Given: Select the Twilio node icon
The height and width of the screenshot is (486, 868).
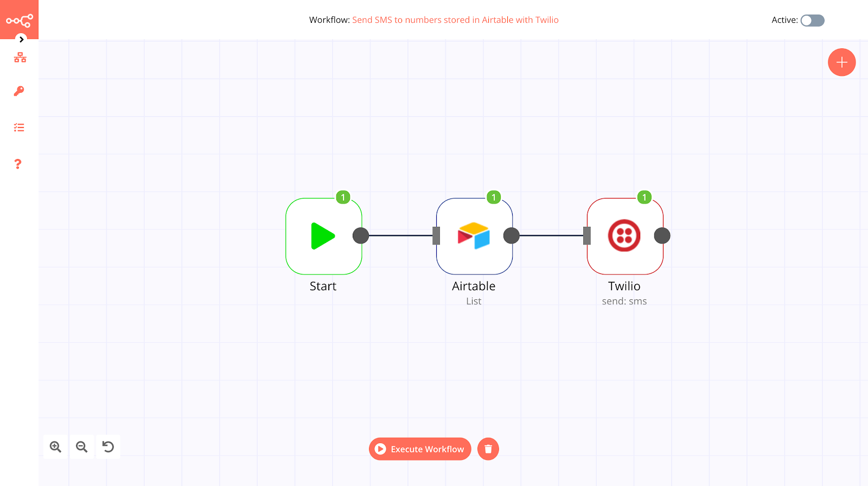Looking at the screenshot, I should 624,235.
